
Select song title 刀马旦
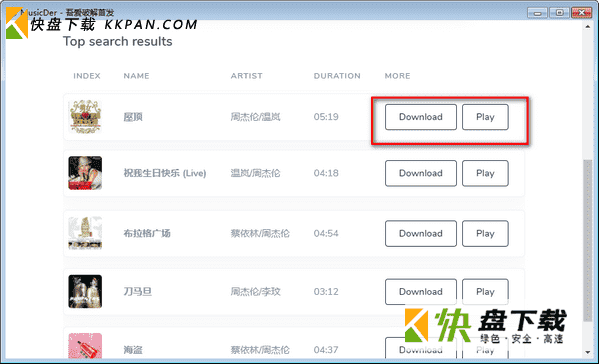click(x=138, y=292)
